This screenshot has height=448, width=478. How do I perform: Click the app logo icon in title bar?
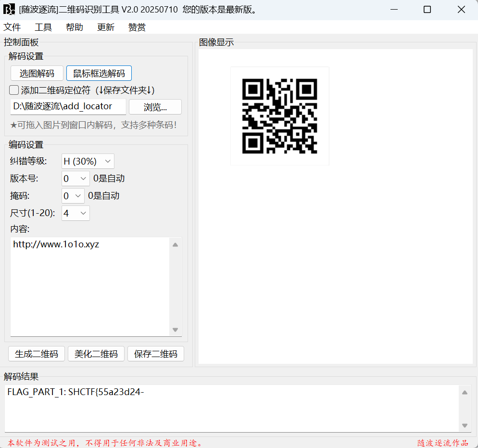click(9, 9)
